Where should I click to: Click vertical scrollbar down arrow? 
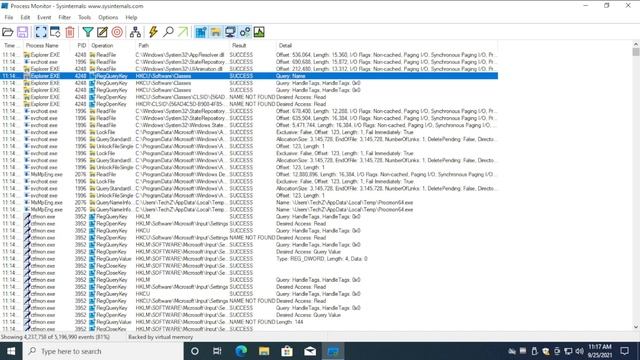pyautogui.click(x=636, y=327)
